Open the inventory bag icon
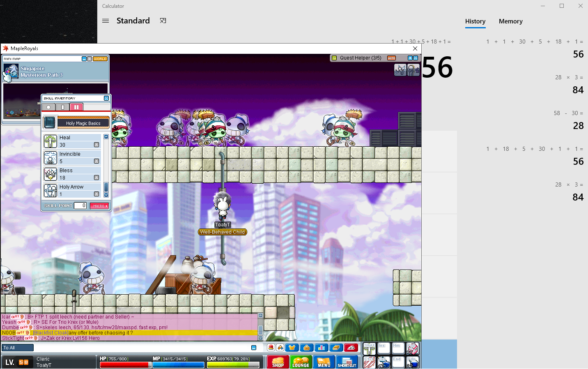588x369 pixels. point(307,348)
